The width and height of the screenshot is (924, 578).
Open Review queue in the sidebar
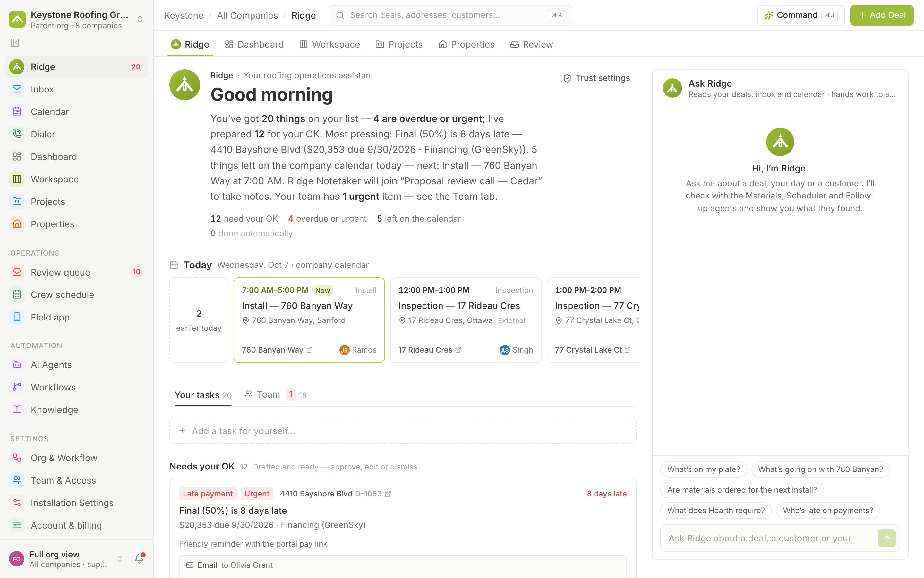[76, 272]
